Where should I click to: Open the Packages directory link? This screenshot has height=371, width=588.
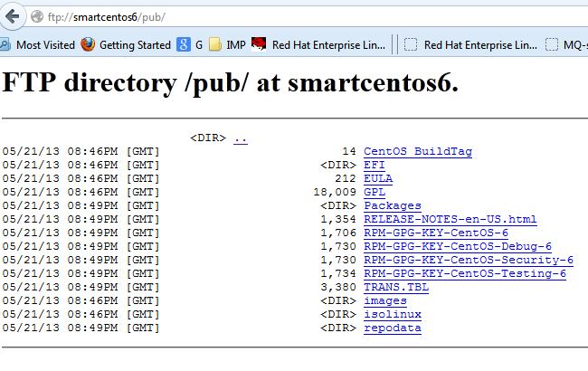[x=393, y=205]
